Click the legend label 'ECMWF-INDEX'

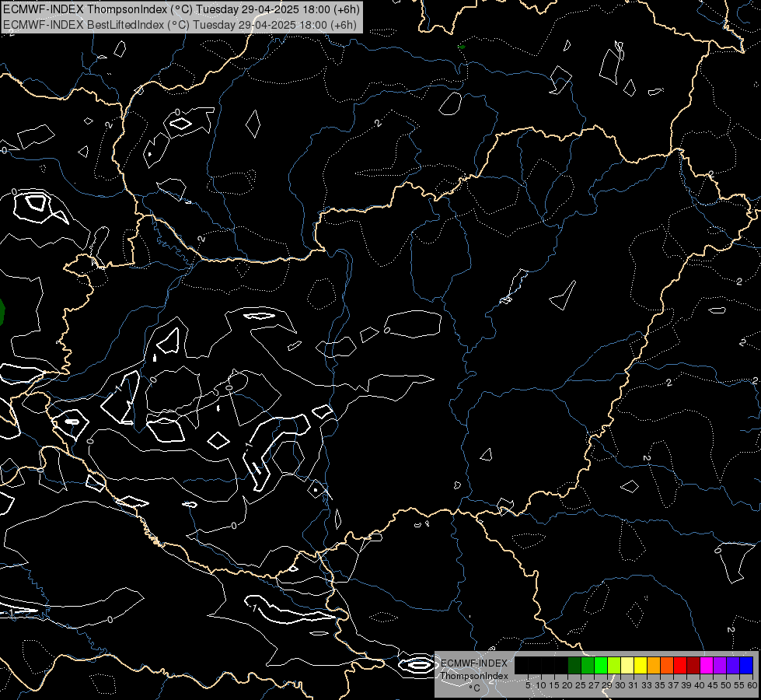474,663
